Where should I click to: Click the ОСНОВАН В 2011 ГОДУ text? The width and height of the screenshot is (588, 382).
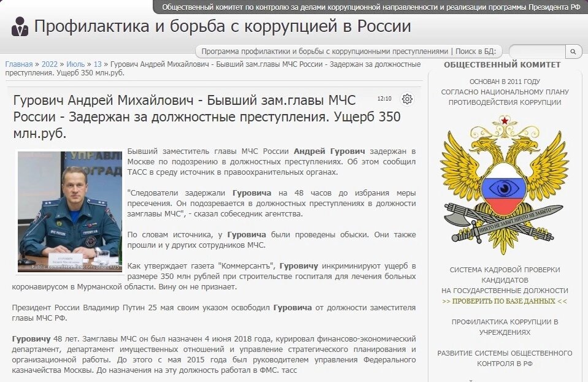505,82
